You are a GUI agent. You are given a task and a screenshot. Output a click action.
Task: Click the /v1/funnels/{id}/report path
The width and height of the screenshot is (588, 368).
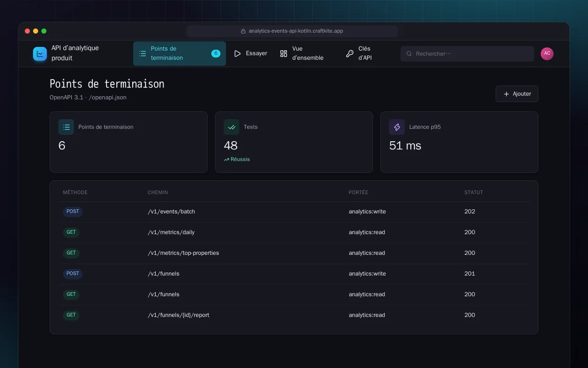[179, 315]
